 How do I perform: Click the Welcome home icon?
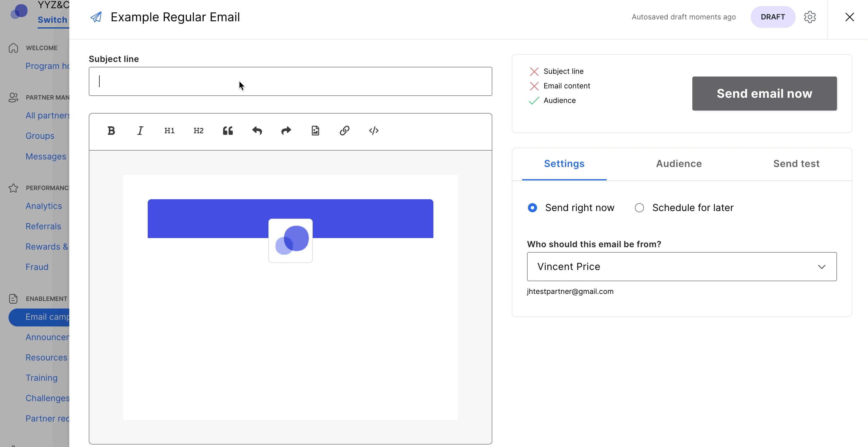pyautogui.click(x=13, y=48)
